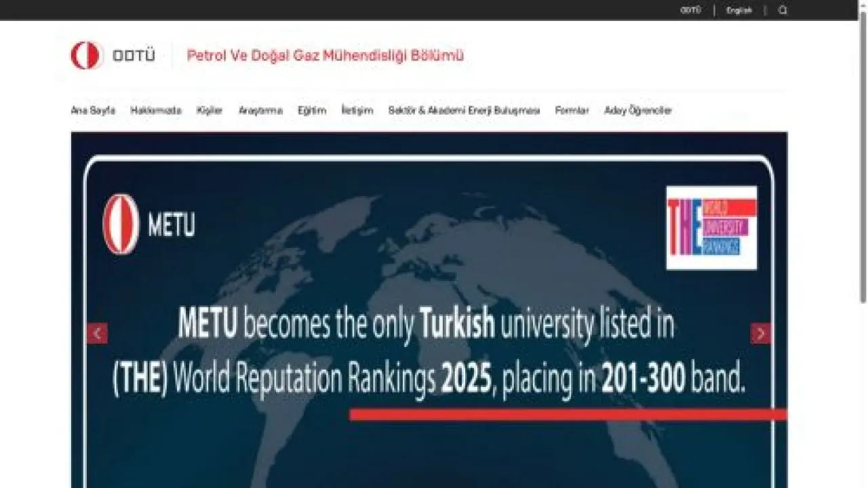The image size is (868, 488).
Task: Open the Hakkımızda menu
Action: pyautogui.click(x=156, y=110)
